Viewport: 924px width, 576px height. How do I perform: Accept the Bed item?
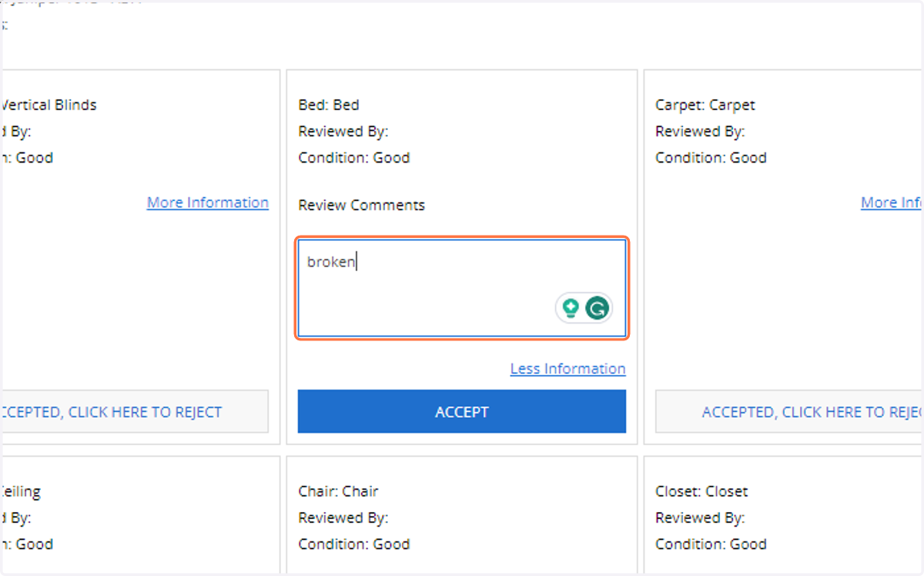pos(462,412)
